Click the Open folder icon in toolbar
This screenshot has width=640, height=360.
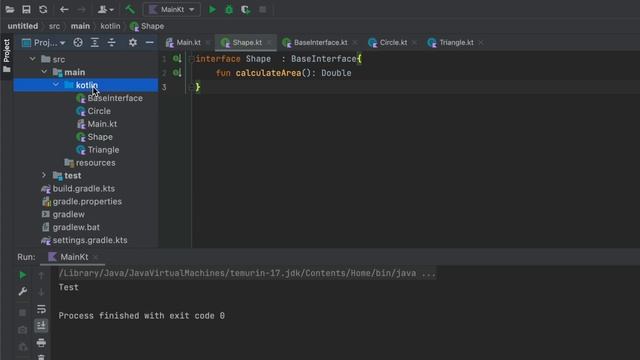[x=9, y=9]
